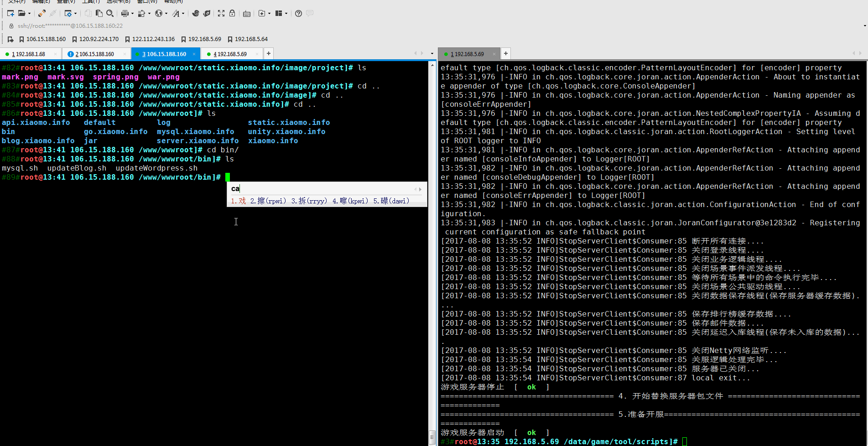Image resolution: width=868 pixels, height=446 pixels.
Task: Click the file transfer icon
Action: 141,13
